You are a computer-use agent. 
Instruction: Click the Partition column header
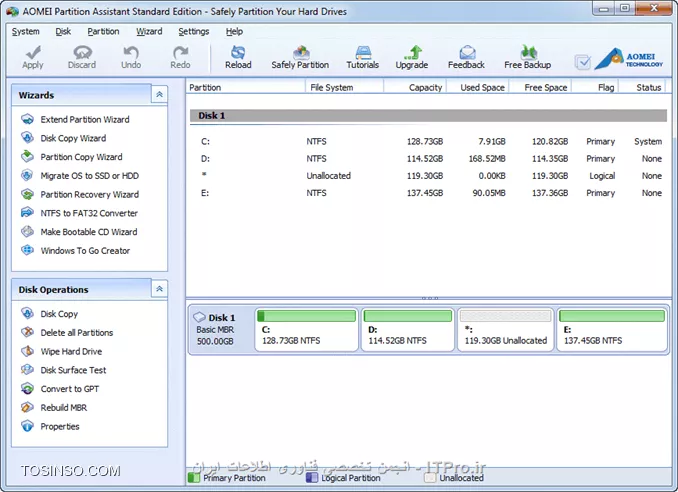click(246, 87)
